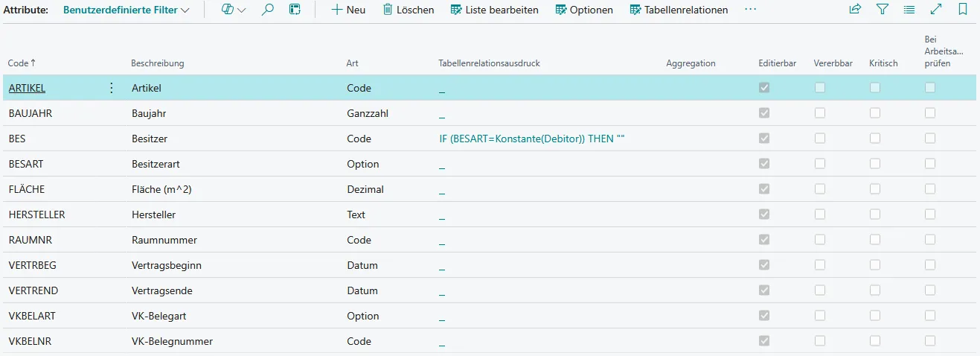
Task: Toggle the filter pane funnel icon
Action: click(x=882, y=10)
